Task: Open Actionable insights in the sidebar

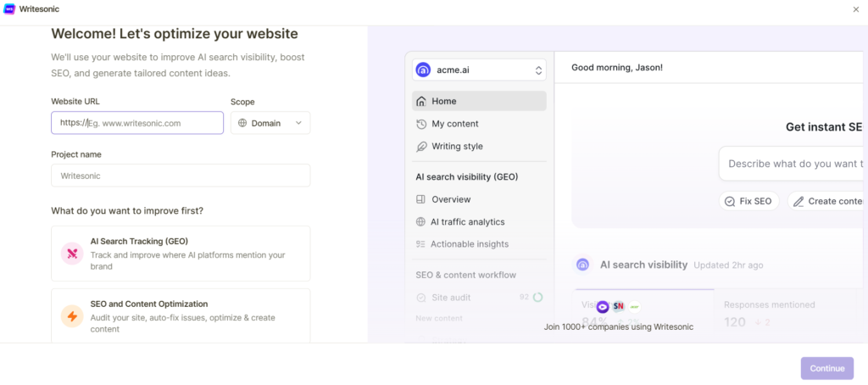Action: pyautogui.click(x=469, y=244)
